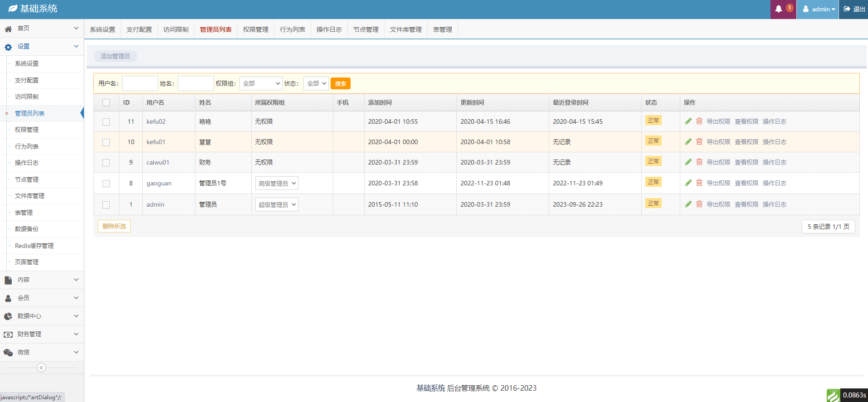Image resolution: width=868 pixels, height=402 pixels.
Task: Switch to the 权限管理 tab
Action: tap(256, 29)
